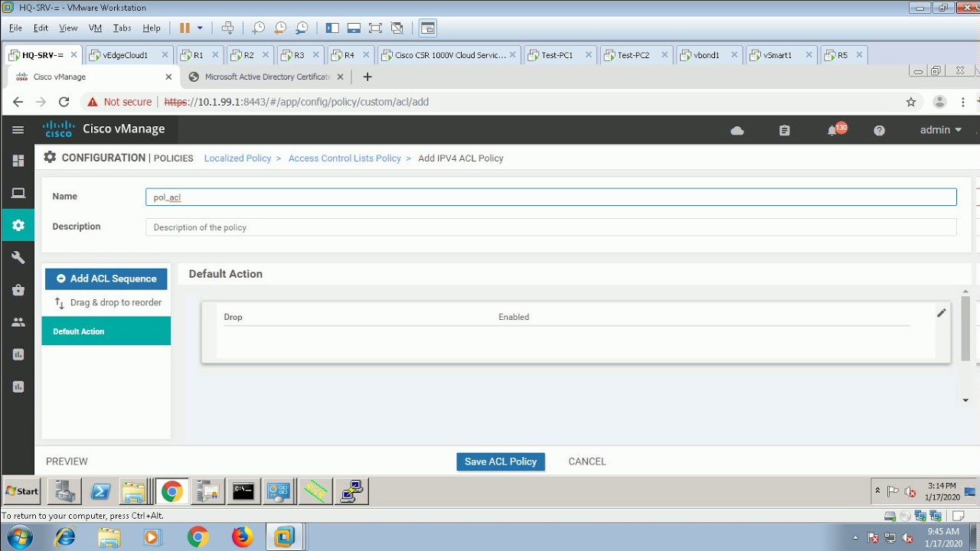The image size is (980, 551).
Task: Open VMware Help menu
Action: pyautogui.click(x=152, y=28)
